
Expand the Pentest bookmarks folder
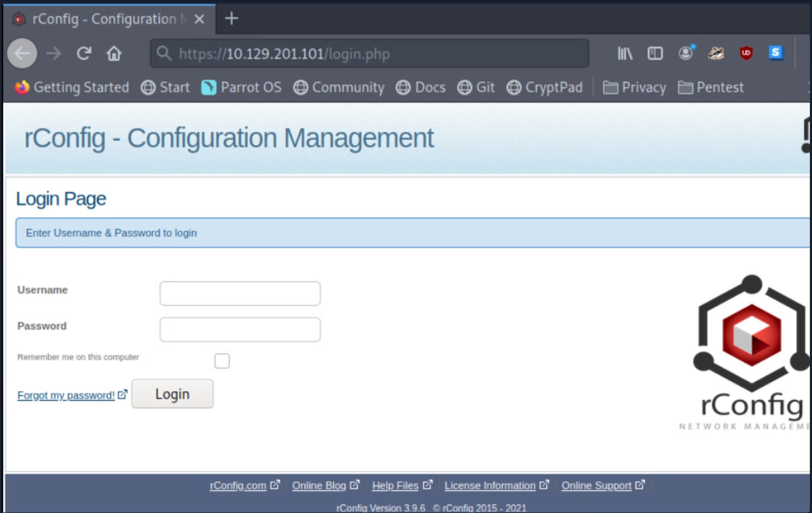[x=711, y=88]
